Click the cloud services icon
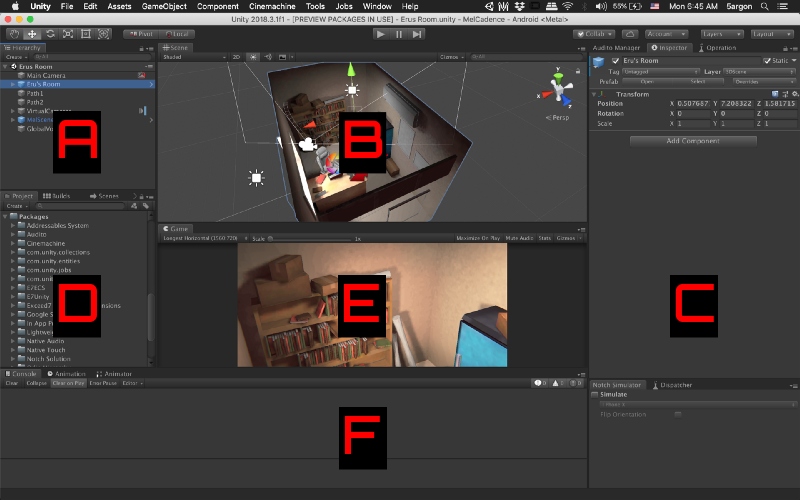800x500 pixels. 629,34
